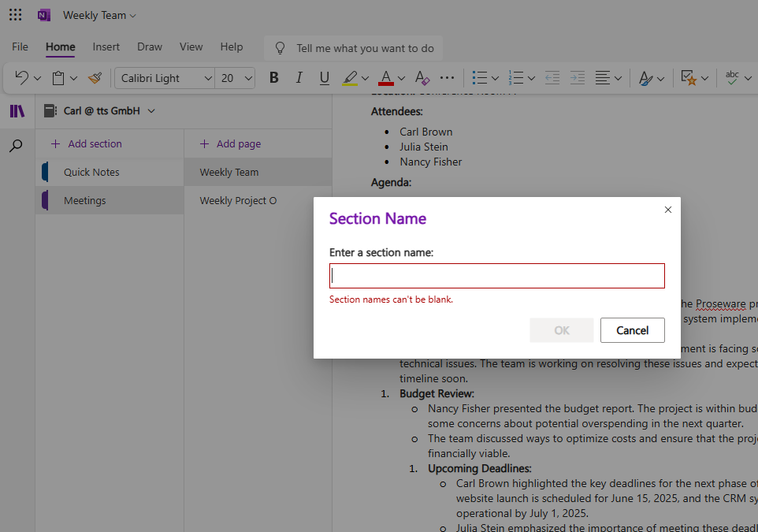Click the Paste clipboard icon

coord(58,78)
